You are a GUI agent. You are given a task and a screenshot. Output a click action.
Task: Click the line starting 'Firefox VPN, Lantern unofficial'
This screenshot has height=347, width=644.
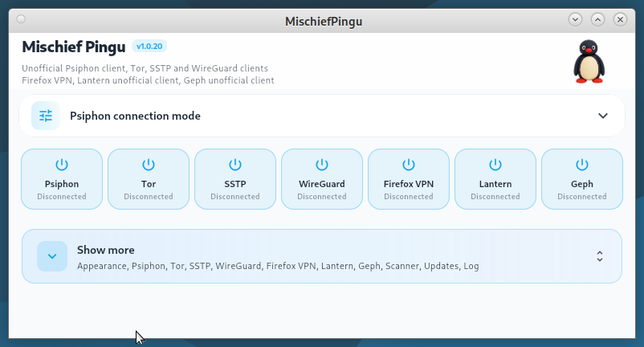[148, 80]
